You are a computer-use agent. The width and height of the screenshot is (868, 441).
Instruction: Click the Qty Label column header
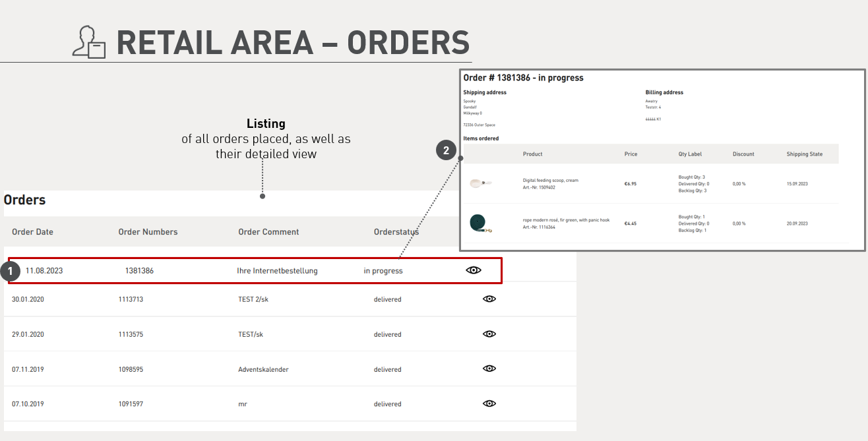tap(690, 154)
